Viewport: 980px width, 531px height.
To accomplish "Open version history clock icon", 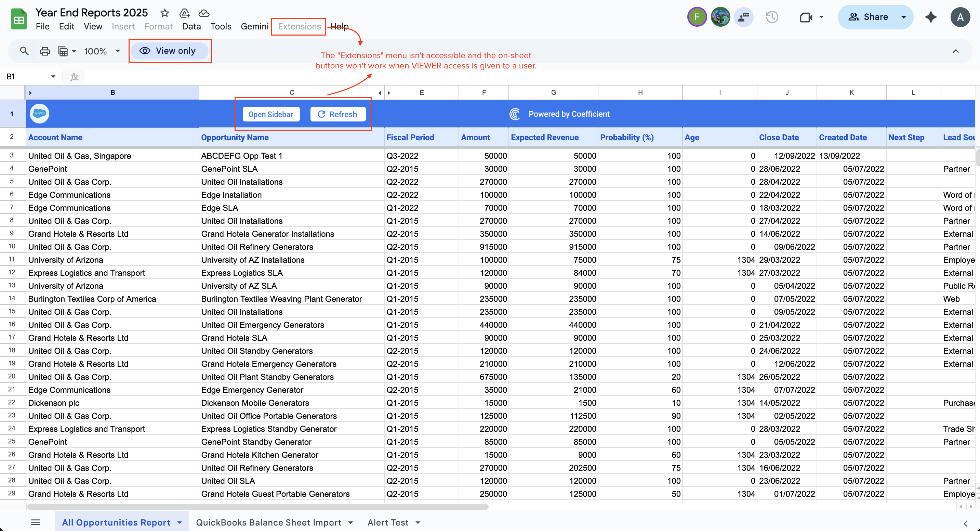I will [771, 17].
